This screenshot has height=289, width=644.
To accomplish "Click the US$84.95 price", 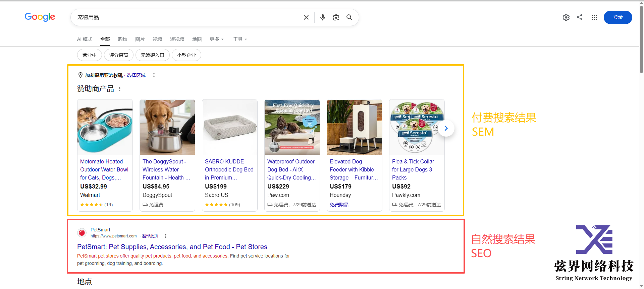I will coord(156,187).
